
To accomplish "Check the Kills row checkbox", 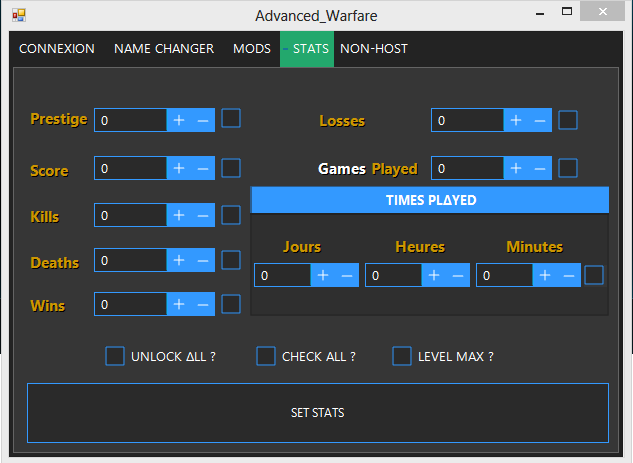I will [x=231, y=215].
